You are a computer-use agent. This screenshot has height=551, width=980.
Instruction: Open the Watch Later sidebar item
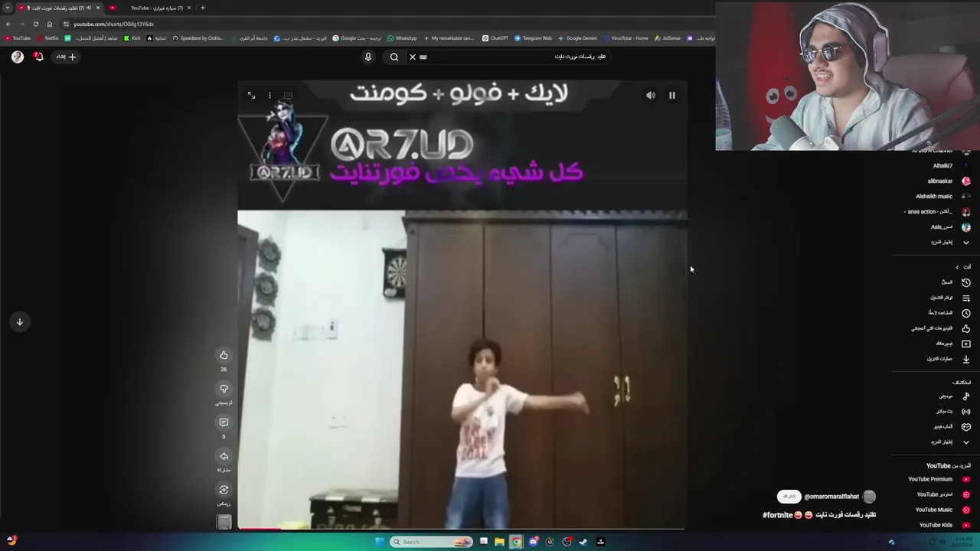949,313
